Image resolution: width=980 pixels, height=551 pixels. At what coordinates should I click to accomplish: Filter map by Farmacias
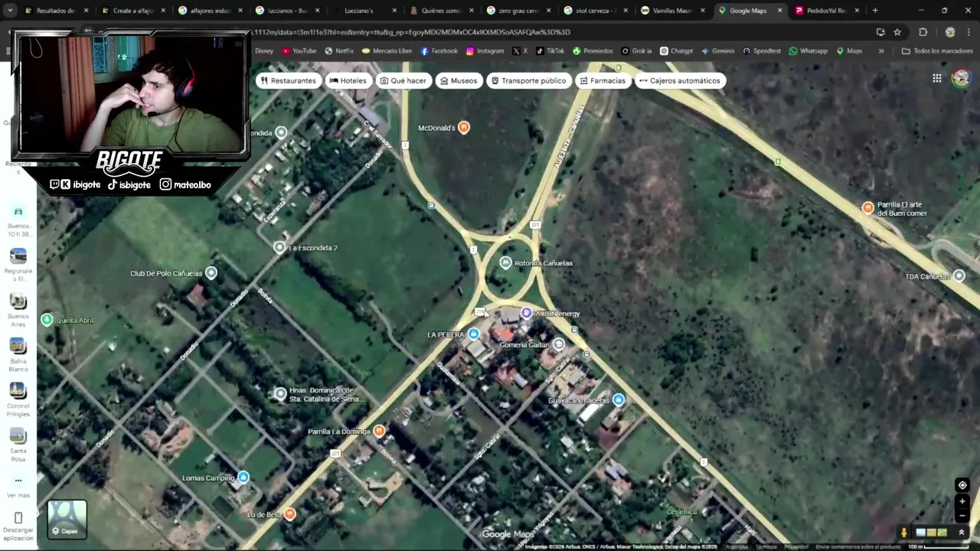pos(603,80)
